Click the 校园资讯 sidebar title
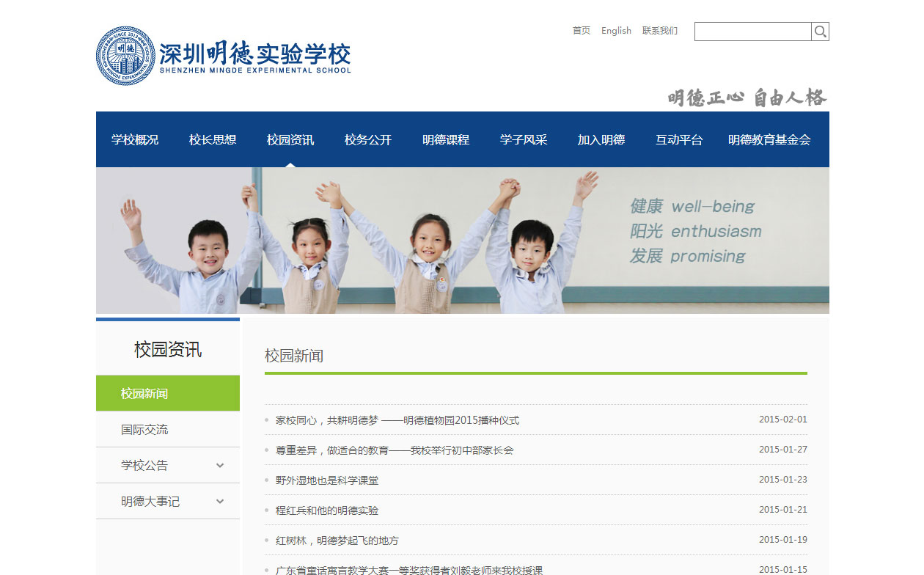The image size is (924, 575). coord(168,350)
